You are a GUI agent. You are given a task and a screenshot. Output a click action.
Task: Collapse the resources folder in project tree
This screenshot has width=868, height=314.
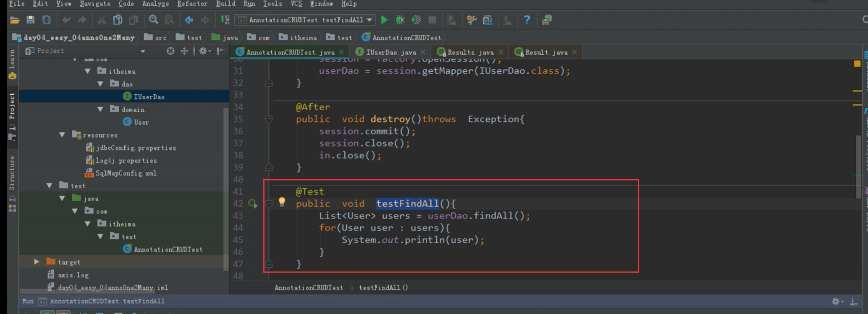coord(62,135)
